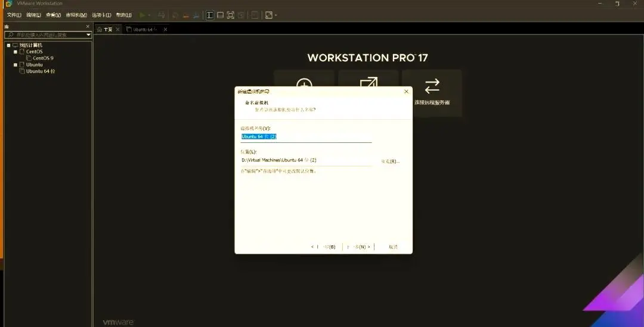Open the stretch display dropdown arrow
Screen dimensions: 644x327
[x=276, y=15]
